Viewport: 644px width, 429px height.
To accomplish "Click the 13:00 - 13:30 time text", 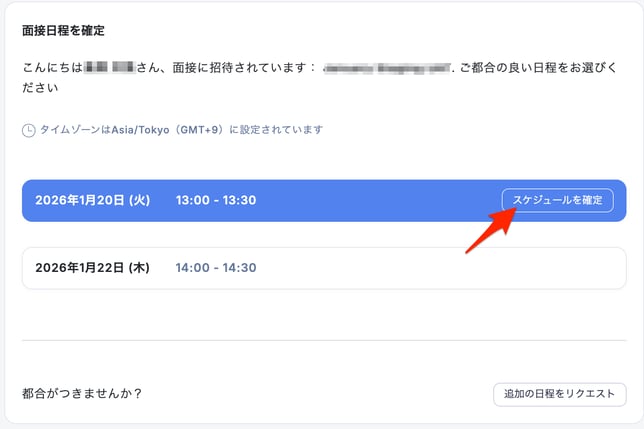I will 216,200.
